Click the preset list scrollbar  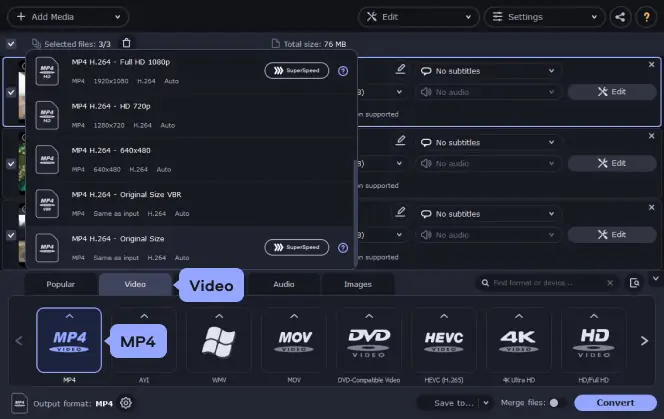(x=355, y=214)
